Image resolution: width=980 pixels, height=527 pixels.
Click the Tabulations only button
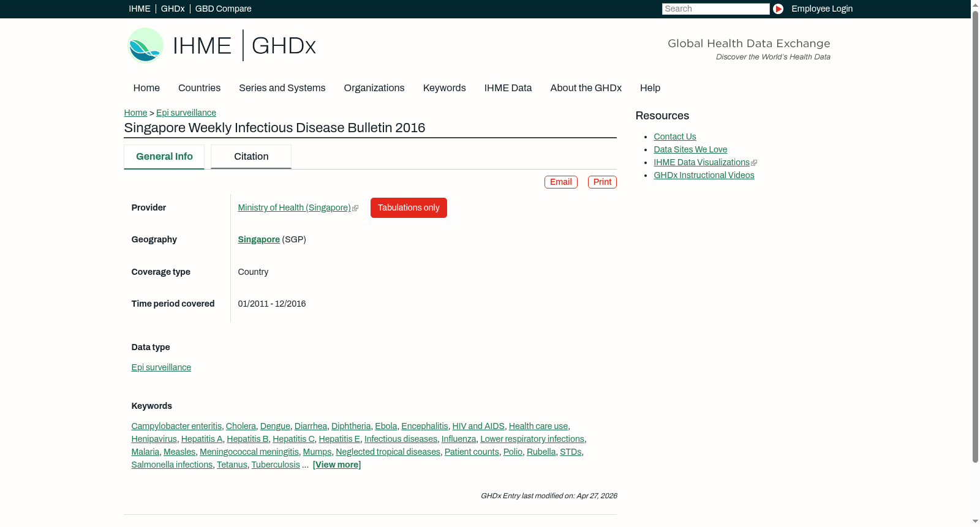tap(409, 208)
